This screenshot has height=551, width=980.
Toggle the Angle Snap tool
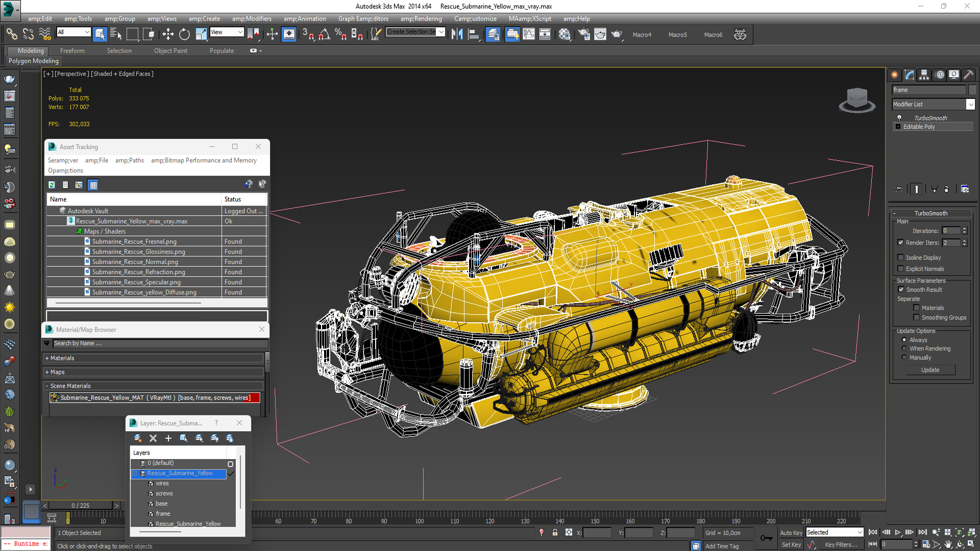[325, 34]
